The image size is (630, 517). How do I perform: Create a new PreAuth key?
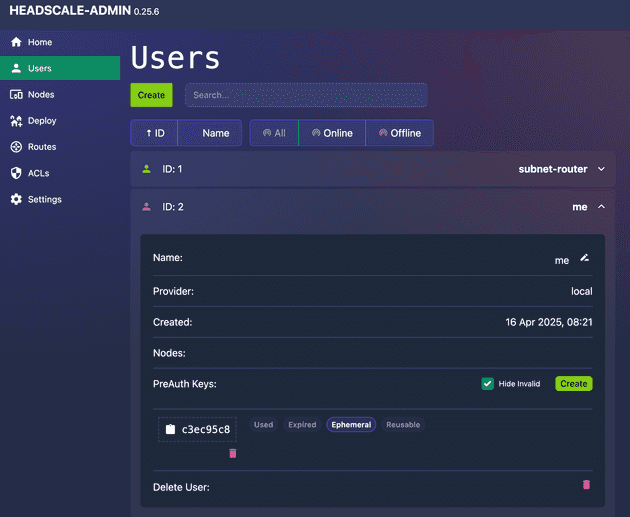(573, 384)
